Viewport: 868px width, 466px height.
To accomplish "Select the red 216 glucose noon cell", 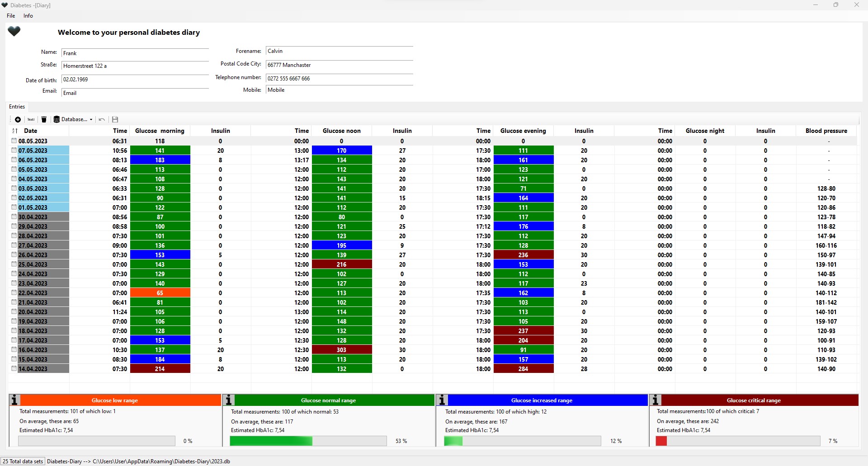I will tap(342, 264).
